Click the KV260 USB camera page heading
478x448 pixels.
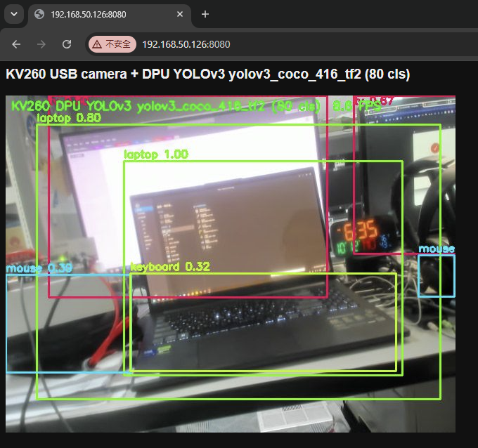208,74
